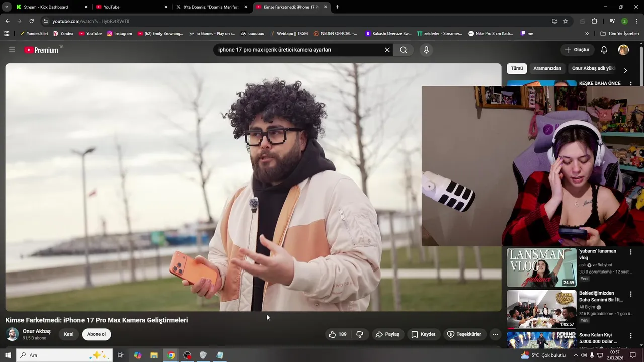Open File Explorer from taskbar
644x362 pixels.
[154, 355]
